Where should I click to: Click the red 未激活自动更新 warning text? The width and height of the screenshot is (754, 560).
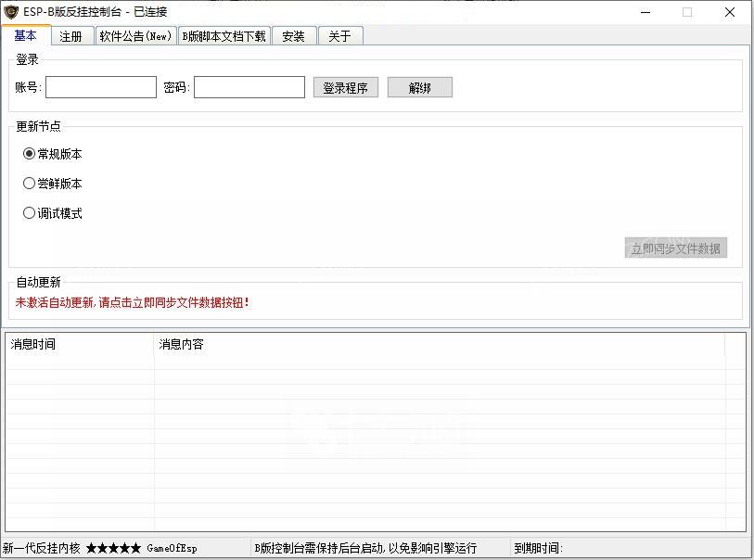(133, 302)
